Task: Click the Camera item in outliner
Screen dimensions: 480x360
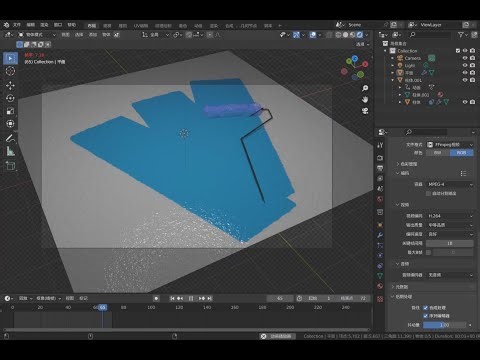Action: (413, 58)
